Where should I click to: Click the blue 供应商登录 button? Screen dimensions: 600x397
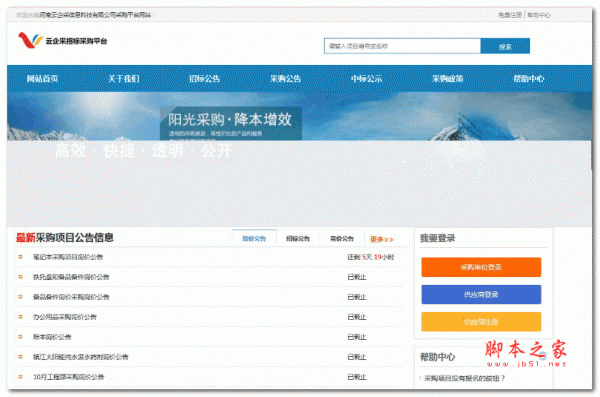tap(481, 294)
